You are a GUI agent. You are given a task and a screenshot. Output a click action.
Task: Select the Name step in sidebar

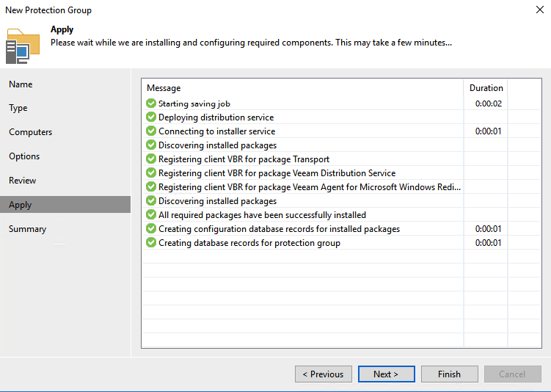click(x=21, y=84)
